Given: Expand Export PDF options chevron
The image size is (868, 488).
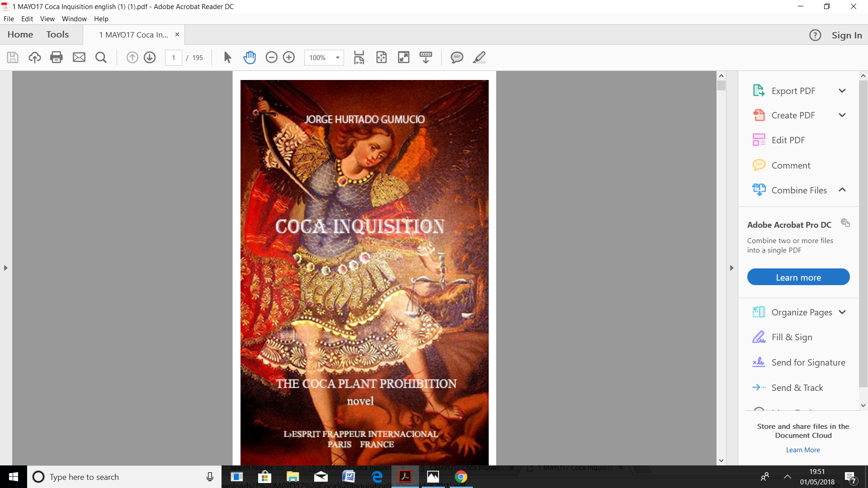Looking at the screenshot, I should coord(842,91).
